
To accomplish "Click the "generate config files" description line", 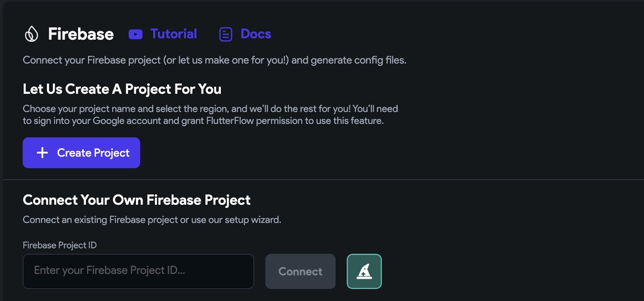I will click(x=214, y=60).
